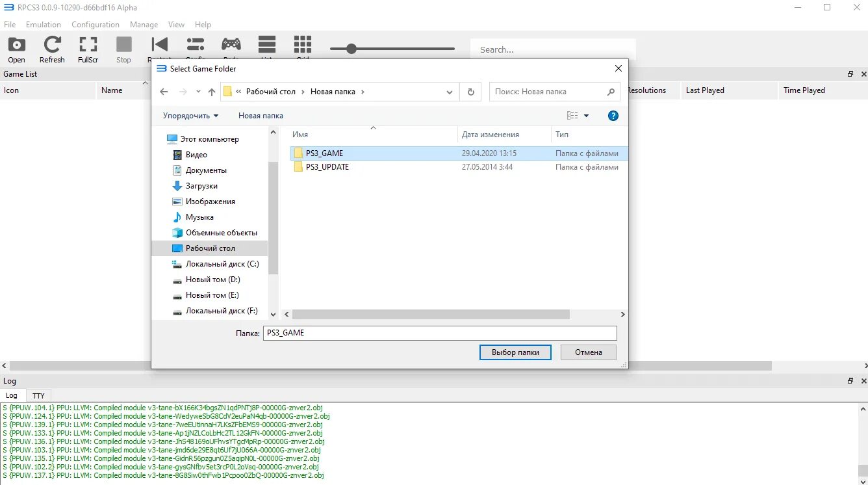868x485 pixels.
Task: Select Загрузки in navigation pane
Action: 201,186
